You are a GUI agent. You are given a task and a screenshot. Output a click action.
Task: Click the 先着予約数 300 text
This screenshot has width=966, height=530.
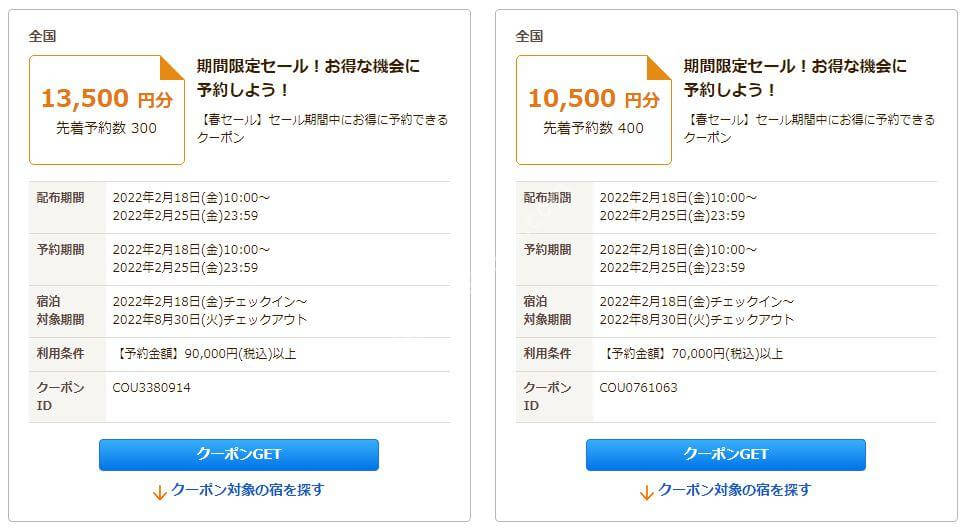[107, 128]
